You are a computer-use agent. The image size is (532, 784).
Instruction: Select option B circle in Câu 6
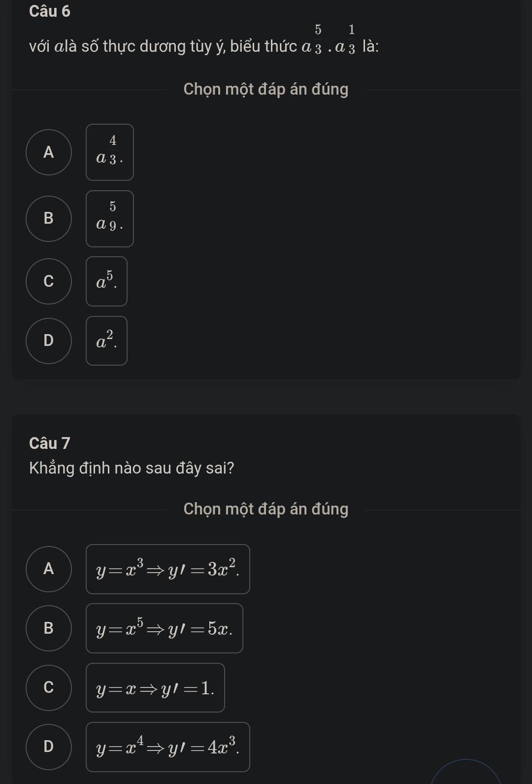[49, 219]
